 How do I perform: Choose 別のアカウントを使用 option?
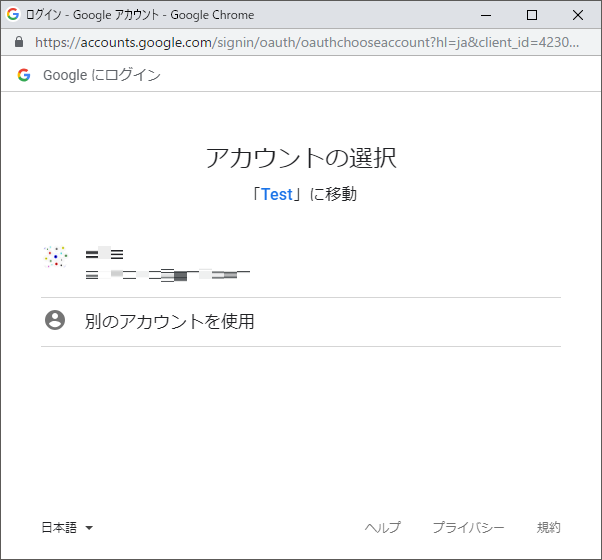[x=301, y=322]
